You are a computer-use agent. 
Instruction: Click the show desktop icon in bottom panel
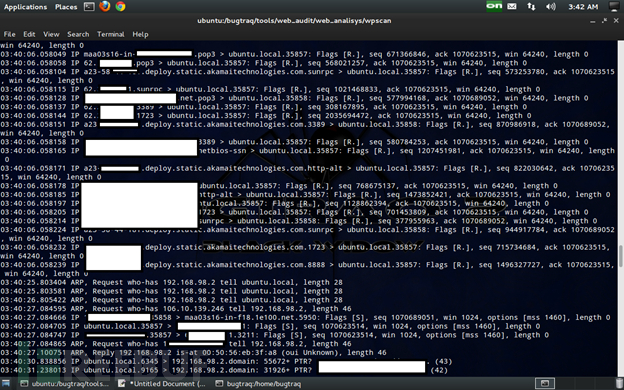pyautogui.click(x=6, y=384)
